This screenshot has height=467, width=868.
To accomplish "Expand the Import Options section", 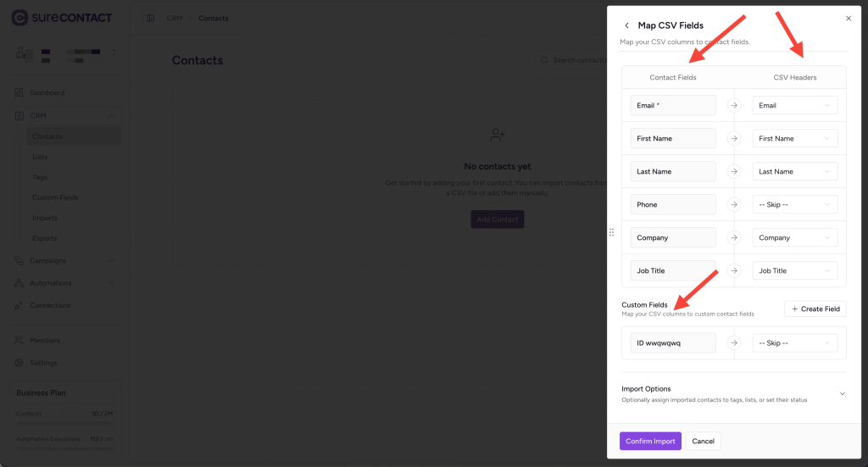I will pyautogui.click(x=842, y=393).
